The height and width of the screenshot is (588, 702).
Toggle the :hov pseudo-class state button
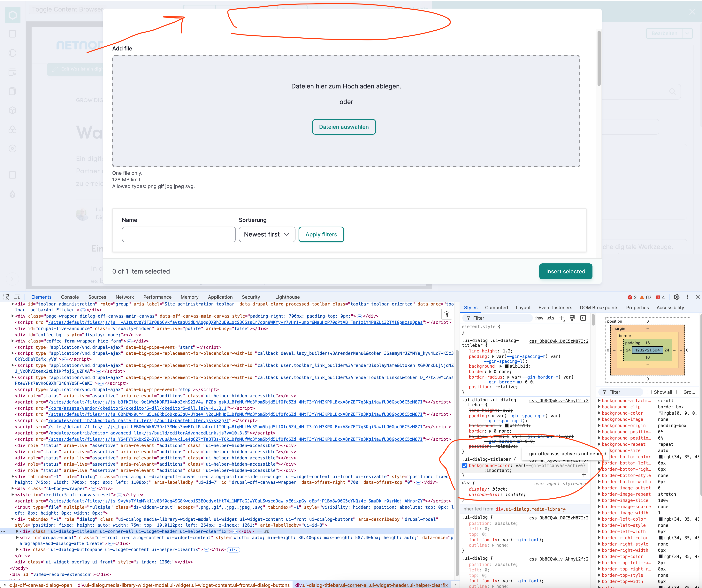click(x=539, y=318)
